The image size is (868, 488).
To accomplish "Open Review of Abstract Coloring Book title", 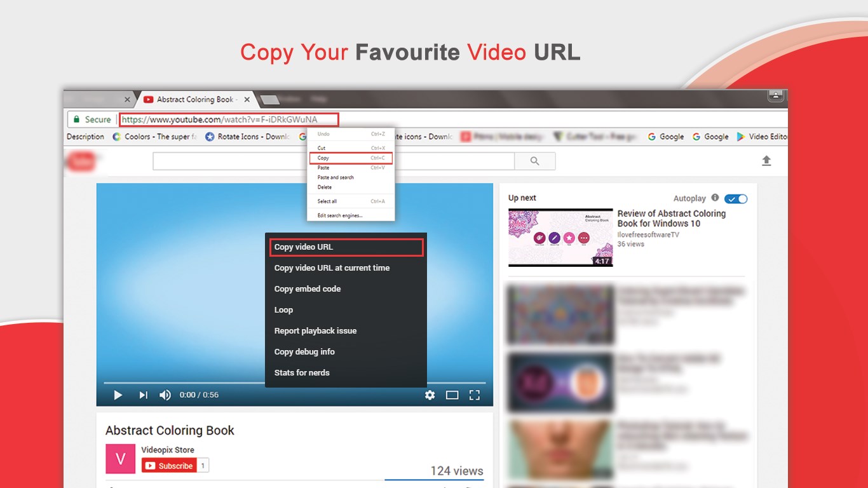I will coord(672,219).
